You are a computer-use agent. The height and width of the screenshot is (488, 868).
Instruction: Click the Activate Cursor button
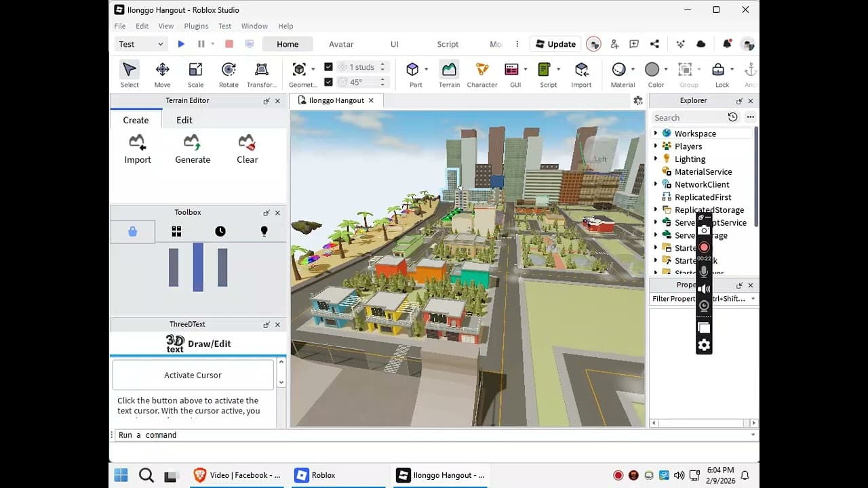click(193, 375)
